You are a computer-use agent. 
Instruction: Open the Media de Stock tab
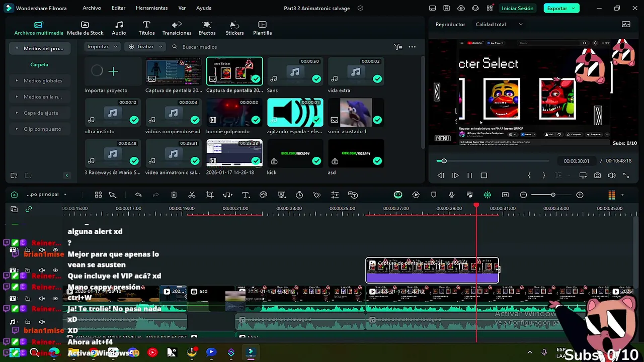click(85, 28)
